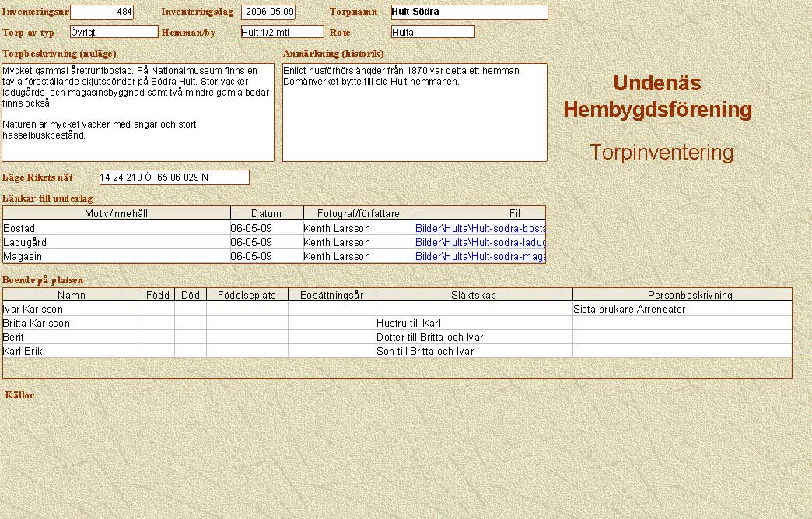Image resolution: width=812 pixels, height=519 pixels.
Task: Click the Inventeringsnr field showing 484
Action: point(102,12)
